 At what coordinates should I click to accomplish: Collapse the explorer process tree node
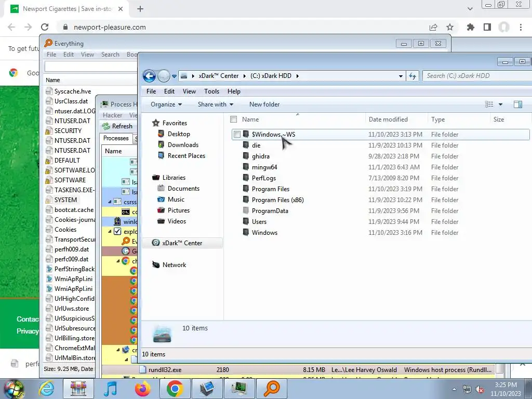coord(110,231)
